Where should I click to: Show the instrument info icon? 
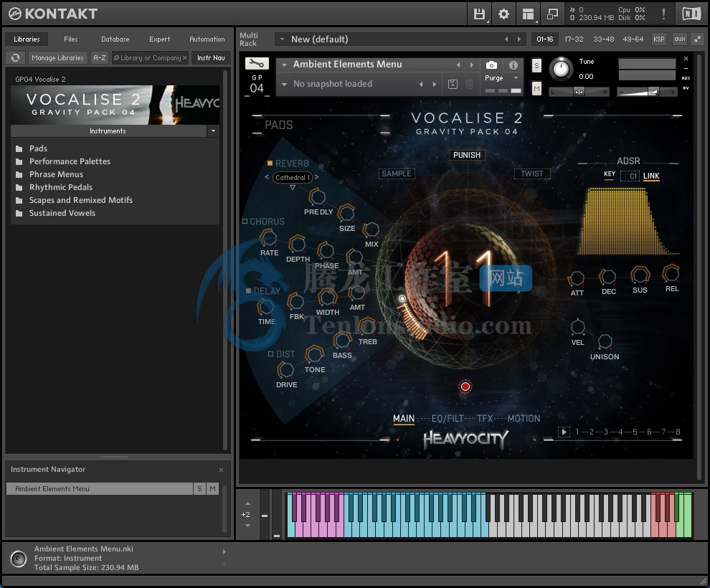[x=513, y=65]
